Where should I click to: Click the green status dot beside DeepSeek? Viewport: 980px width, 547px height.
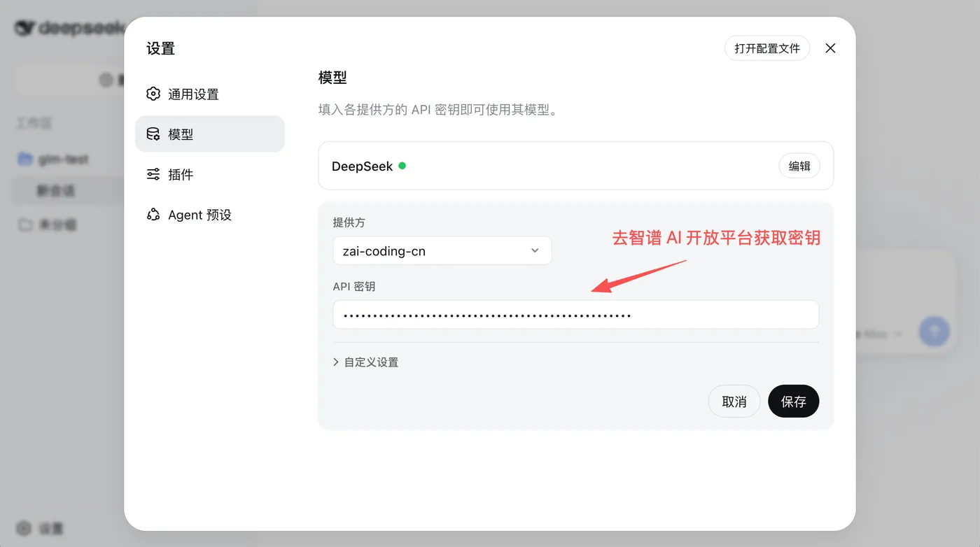(402, 166)
